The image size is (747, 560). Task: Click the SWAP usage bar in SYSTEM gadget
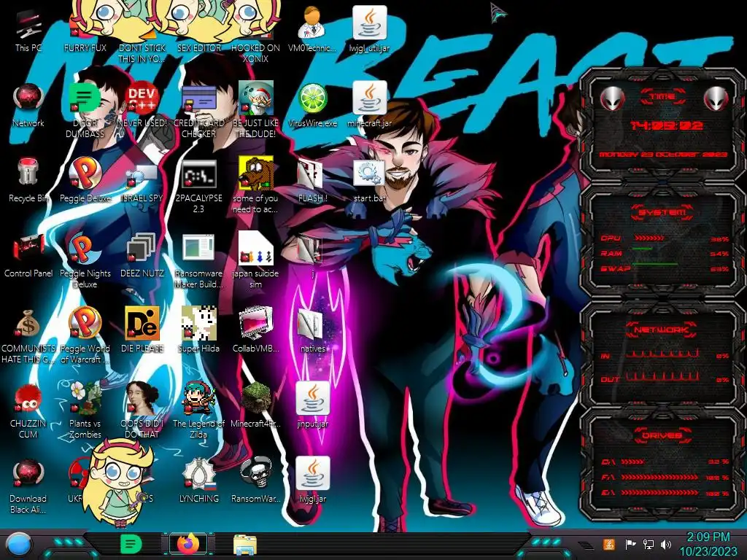654,264
